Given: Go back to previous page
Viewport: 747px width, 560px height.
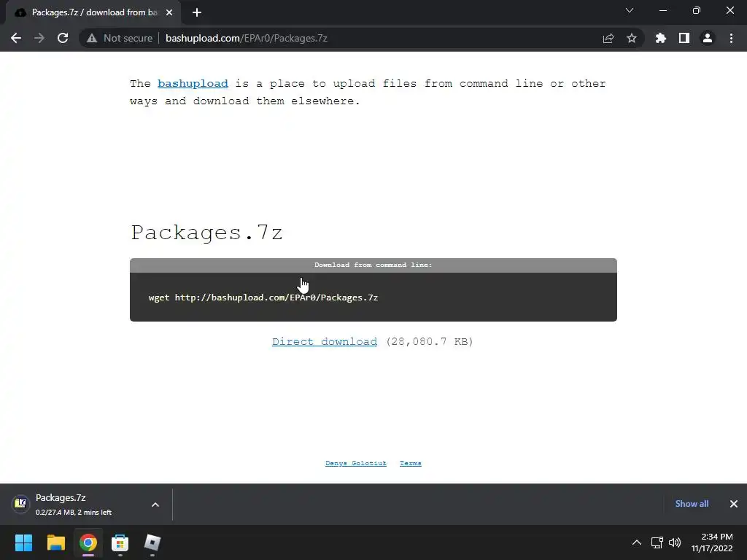Looking at the screenshot, I should pos(16,38).
